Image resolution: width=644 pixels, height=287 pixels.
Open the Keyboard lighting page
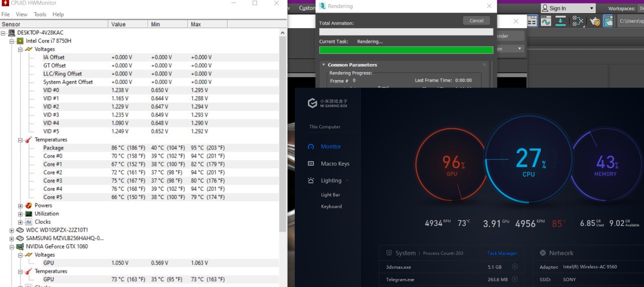click(x=332, y=206)
